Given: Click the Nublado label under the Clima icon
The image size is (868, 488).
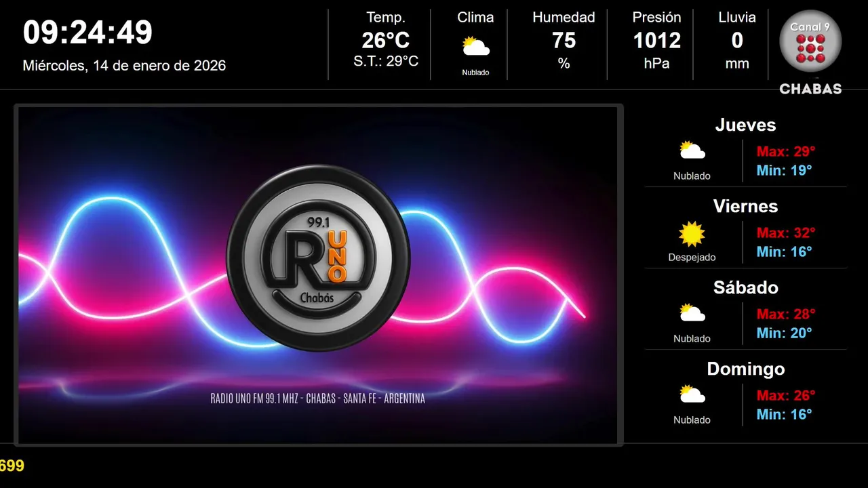Looking at the screenshot, I should 475,73.
